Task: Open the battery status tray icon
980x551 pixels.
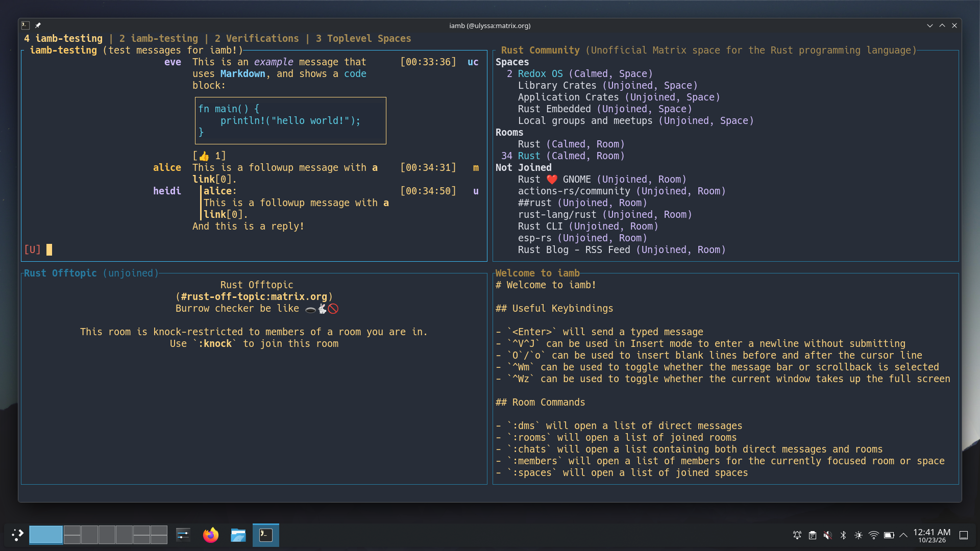Action: 889,535
